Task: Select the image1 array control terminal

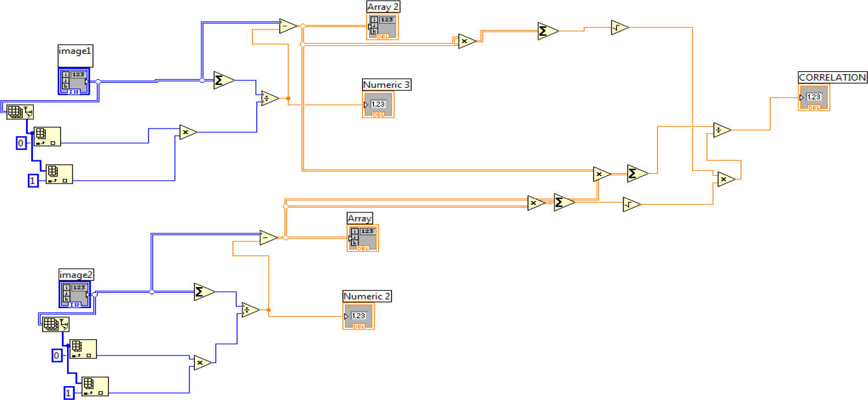Action: click(74, 82)
